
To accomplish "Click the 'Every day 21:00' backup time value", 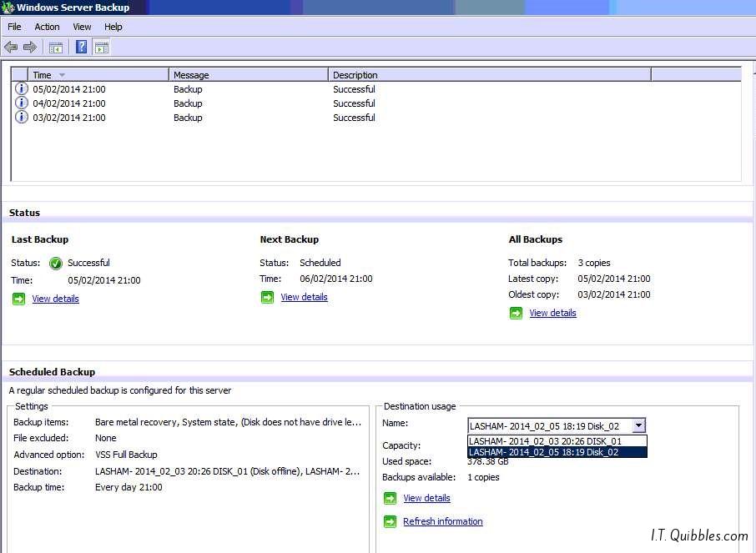I will (x=129, y=487).
